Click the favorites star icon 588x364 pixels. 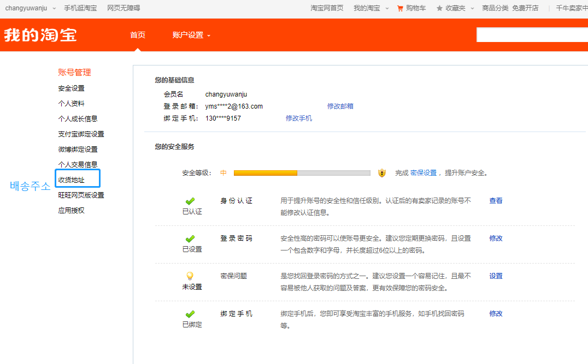[439, 8]
